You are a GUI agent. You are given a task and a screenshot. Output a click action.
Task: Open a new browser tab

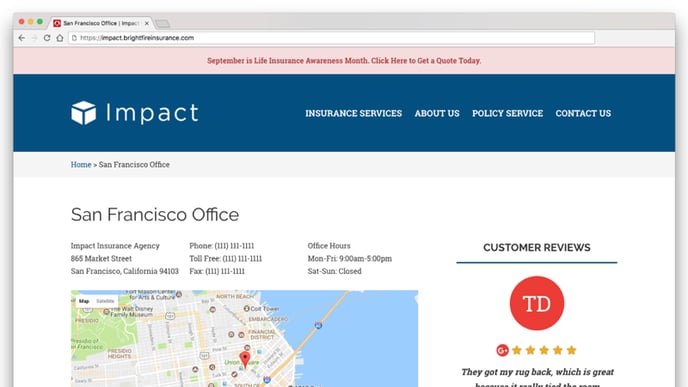pyautogui.click(x=162, y=24)
